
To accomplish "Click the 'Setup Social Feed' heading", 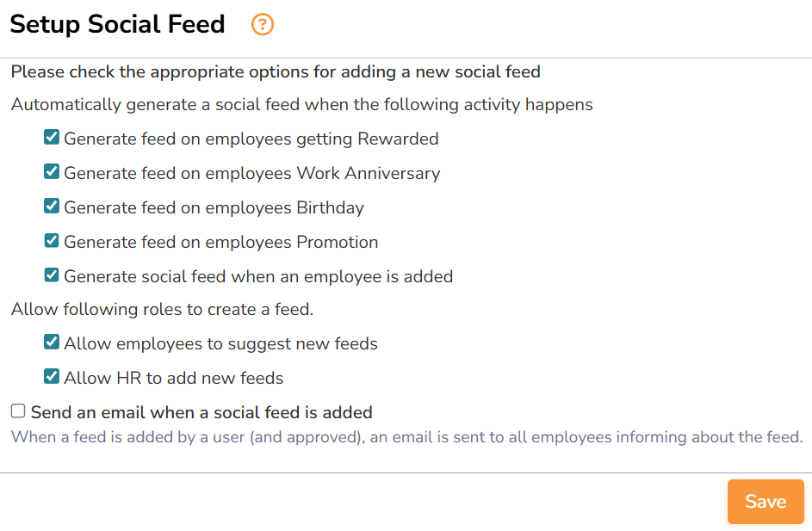I will [x=117, y=24].
